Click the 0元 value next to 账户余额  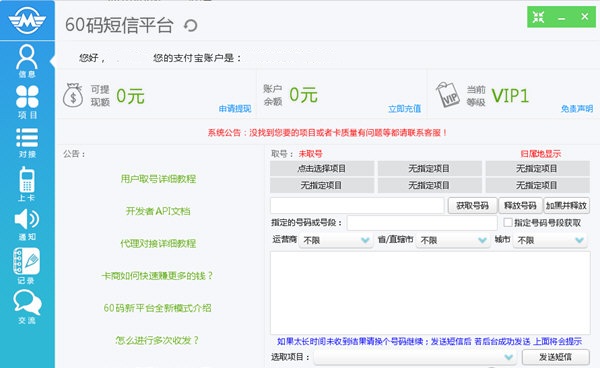point(303,94)
